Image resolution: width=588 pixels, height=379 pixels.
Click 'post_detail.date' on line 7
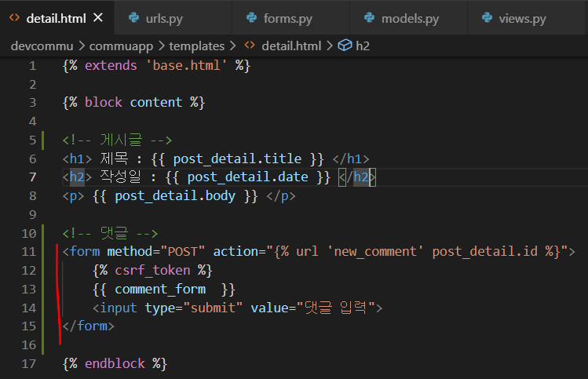[248, 177]
